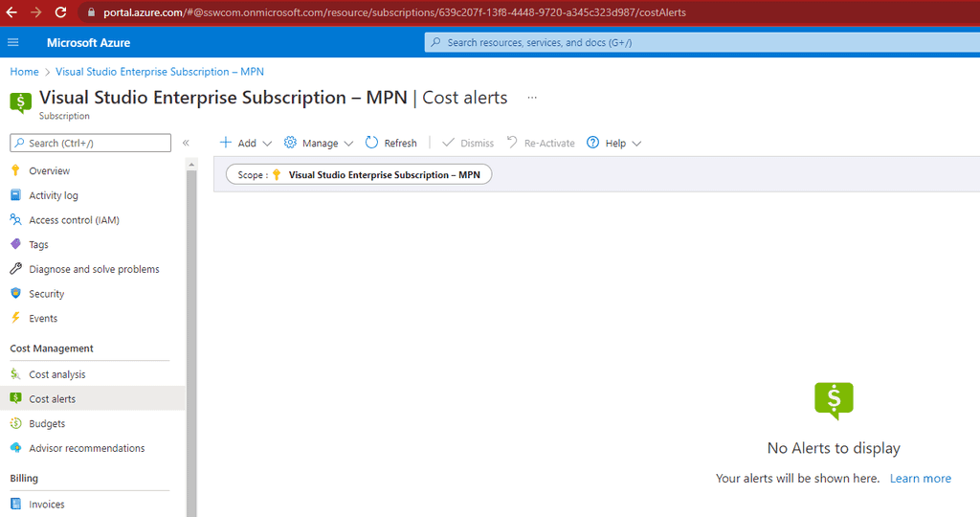Open Advisor recommendations page

[86, 448]
